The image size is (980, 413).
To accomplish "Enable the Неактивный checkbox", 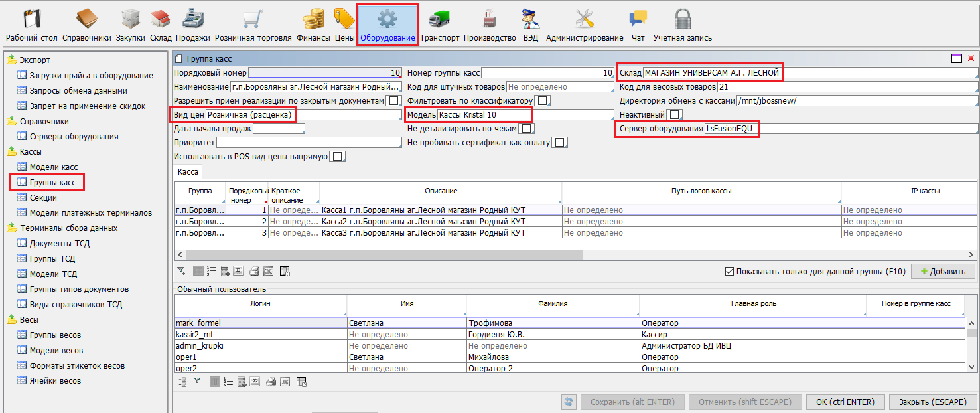I will pos(675,115).
